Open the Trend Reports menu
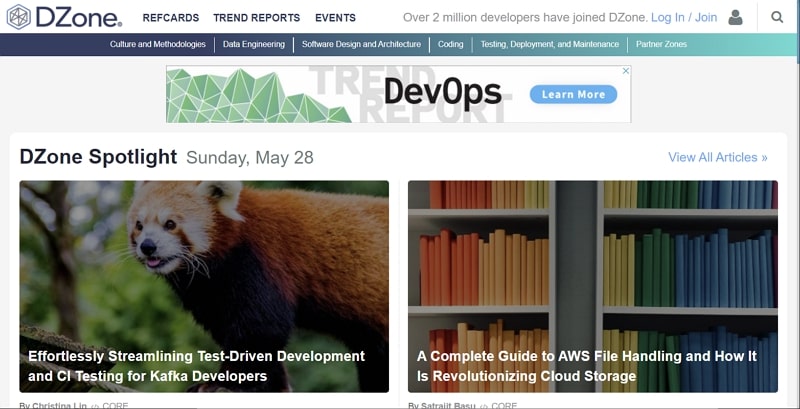Image resolution: width=800 pixels, height=409 pixels. [257, 18]
